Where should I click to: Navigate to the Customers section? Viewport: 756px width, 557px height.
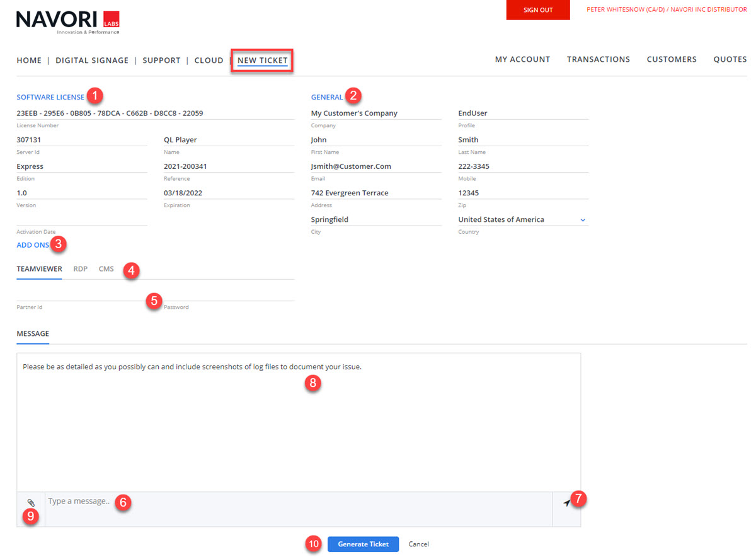(x=672, y=59)
